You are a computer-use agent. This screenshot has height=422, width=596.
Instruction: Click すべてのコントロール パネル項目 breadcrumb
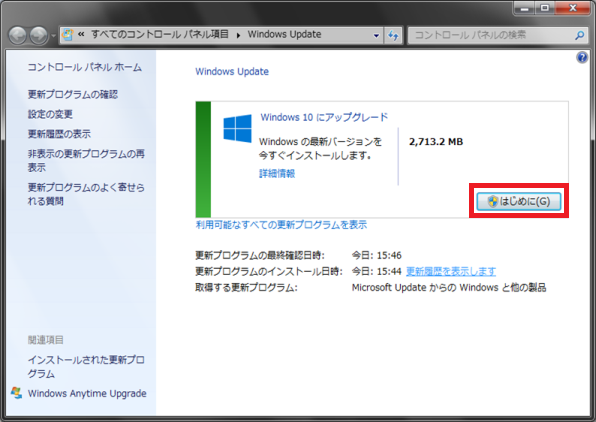click(160, 35)
